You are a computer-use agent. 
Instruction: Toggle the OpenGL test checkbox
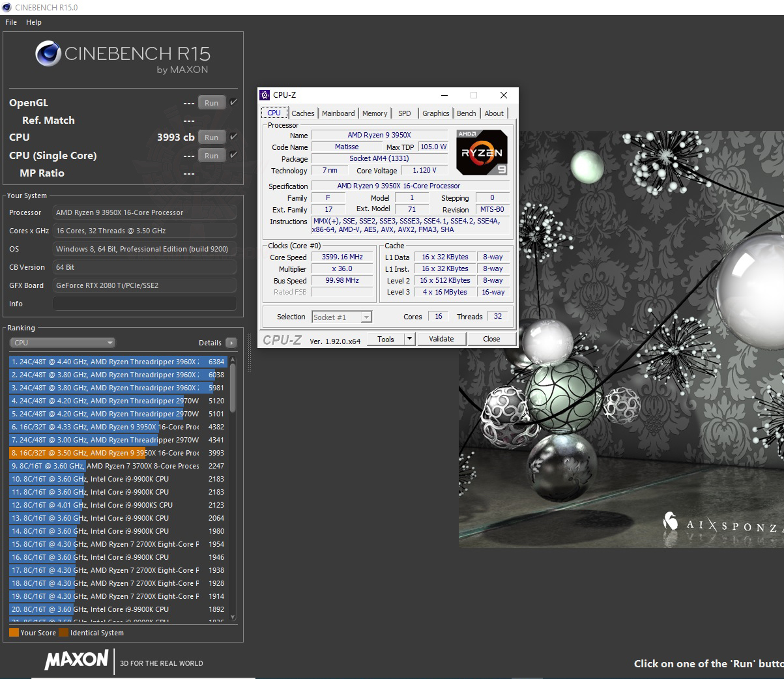pos(233,102)
